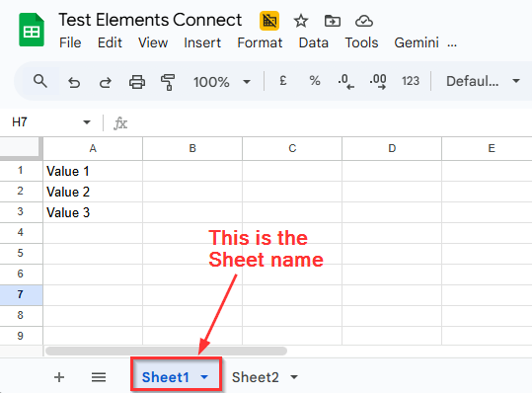Viewport: 532px width, 393px height.
Task: Select row 7 header
Action: [x=21, y=294]
